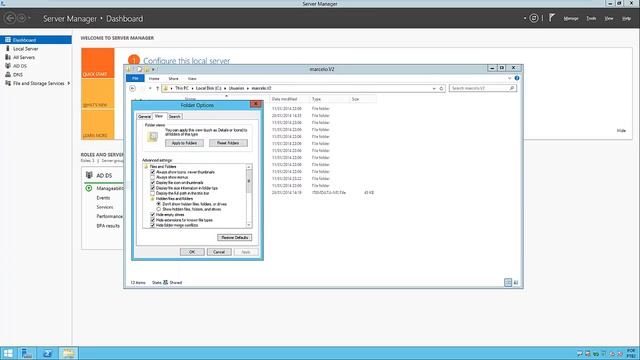This screenshot has height=360, width=640.
Task: Expand File and Storage Services chevron
Action: point(69,83)
